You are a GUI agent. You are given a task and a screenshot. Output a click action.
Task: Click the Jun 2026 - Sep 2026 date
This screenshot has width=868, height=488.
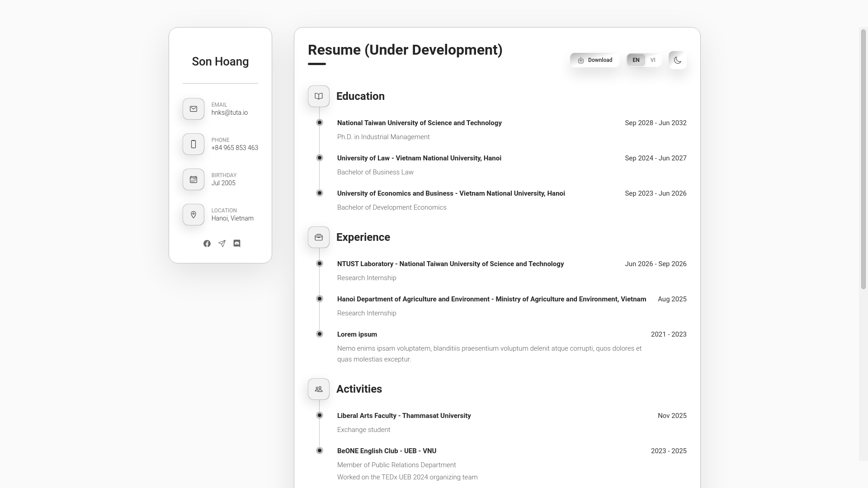coord(656,264)
